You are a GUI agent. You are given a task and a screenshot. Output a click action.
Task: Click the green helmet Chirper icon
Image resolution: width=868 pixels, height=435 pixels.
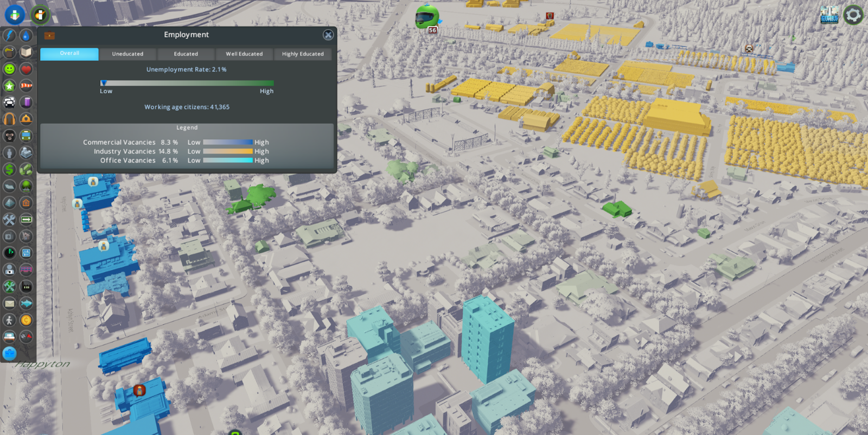click(x=426, y=17)
